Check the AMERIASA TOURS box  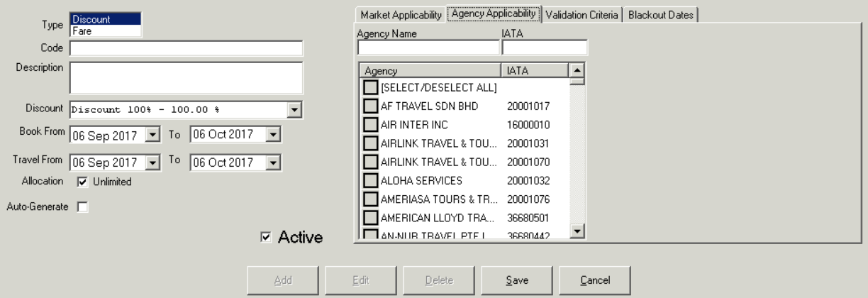point(371,199)
